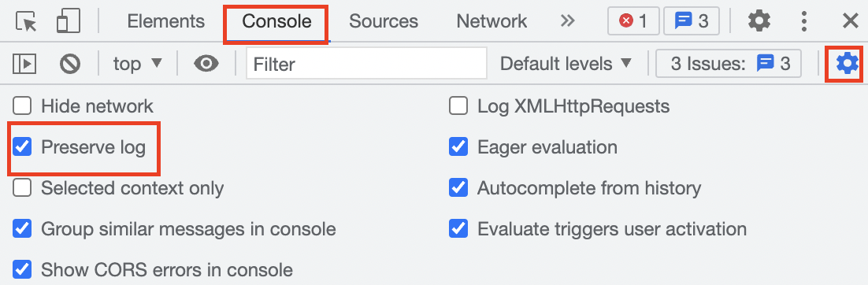
Task: Click into the Filter text field
Action: coord(366,65)
